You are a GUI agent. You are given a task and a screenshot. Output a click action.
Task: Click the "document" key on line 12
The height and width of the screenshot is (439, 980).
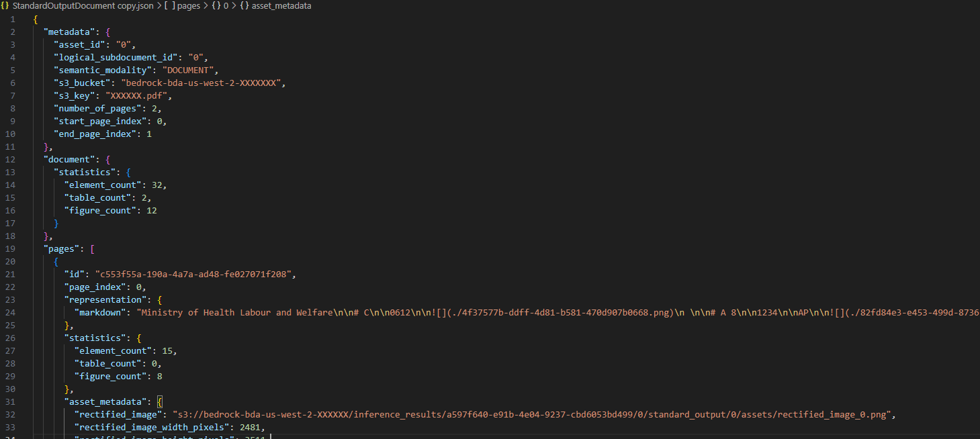click(69, 159)
